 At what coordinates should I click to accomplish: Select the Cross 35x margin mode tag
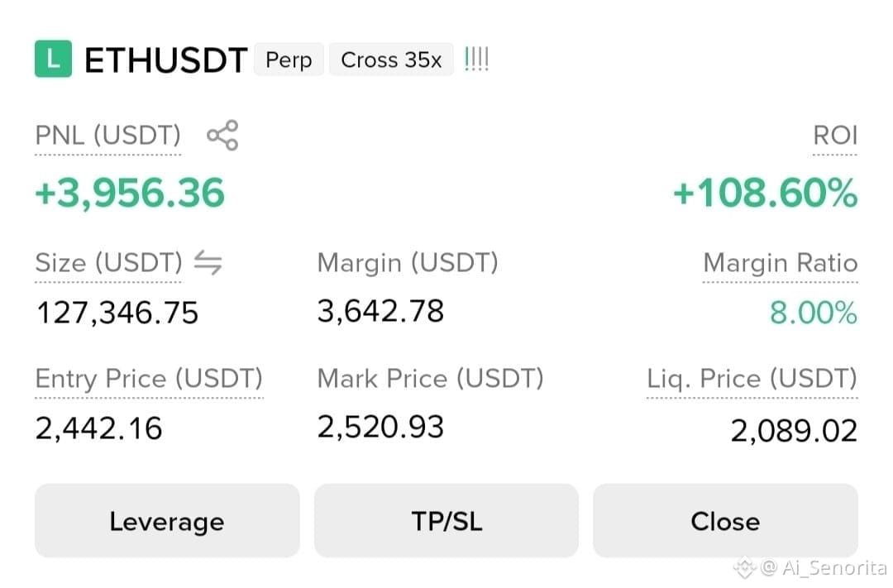point(391,60)
